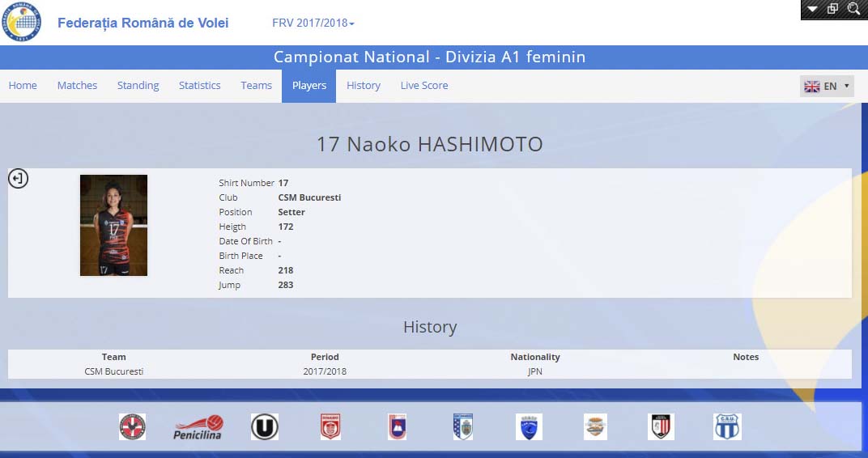Open the Penicilina team logo

[x=198, y=427]
